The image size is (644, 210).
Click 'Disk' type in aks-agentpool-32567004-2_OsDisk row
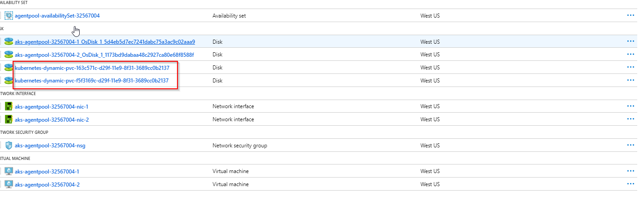tap(218, 55)
